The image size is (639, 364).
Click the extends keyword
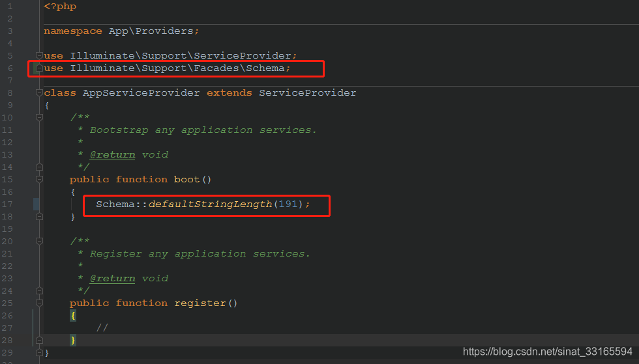(230, 93)
